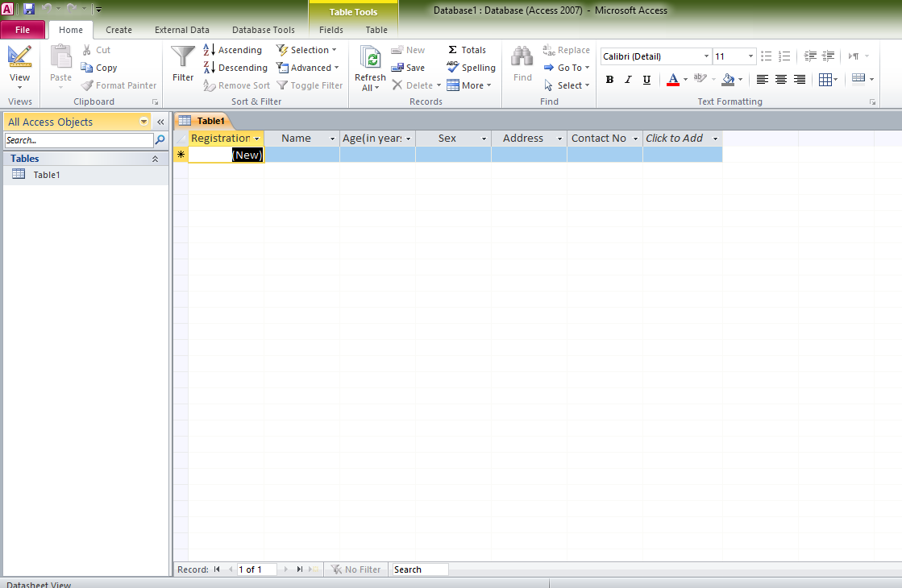The width and height of the screenshot is (902, 588).
Task: Toggle the No Filter indicator
Action: (x=355, y=569)
